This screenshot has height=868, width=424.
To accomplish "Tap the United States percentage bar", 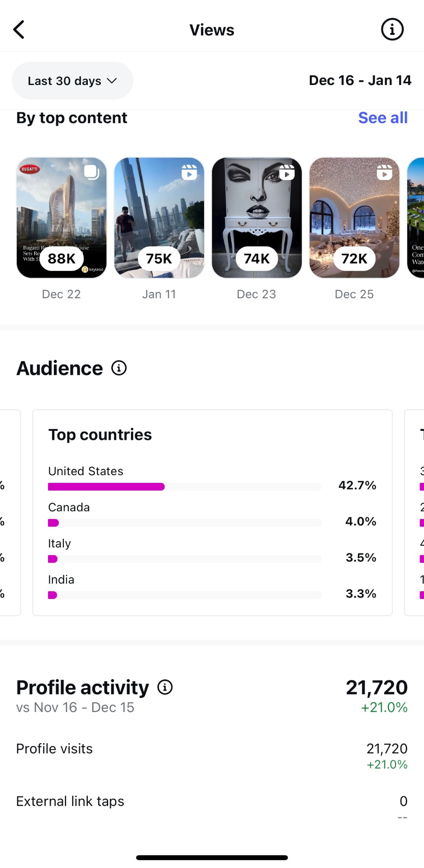I will point(185,487).
